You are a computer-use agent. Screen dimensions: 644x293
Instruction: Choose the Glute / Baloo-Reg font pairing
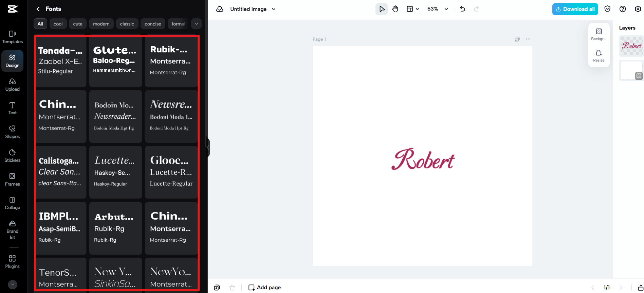coord(115,62)
